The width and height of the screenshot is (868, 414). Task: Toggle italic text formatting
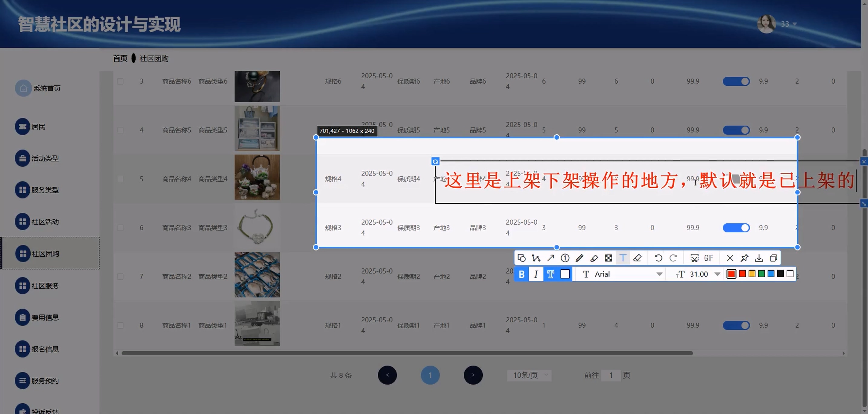(x=536, y=274)
